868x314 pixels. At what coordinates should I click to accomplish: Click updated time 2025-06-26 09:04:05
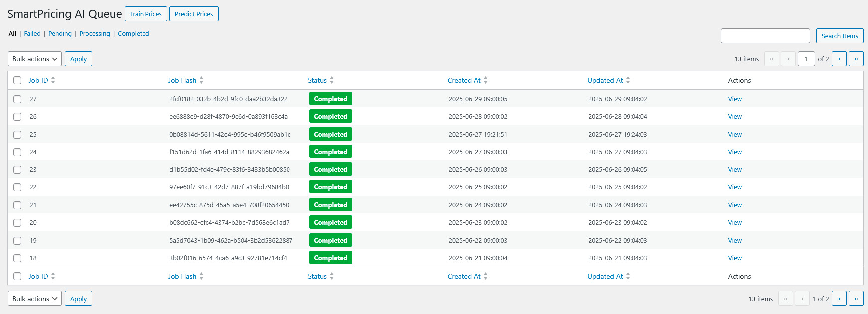click(x=617, y=169)
